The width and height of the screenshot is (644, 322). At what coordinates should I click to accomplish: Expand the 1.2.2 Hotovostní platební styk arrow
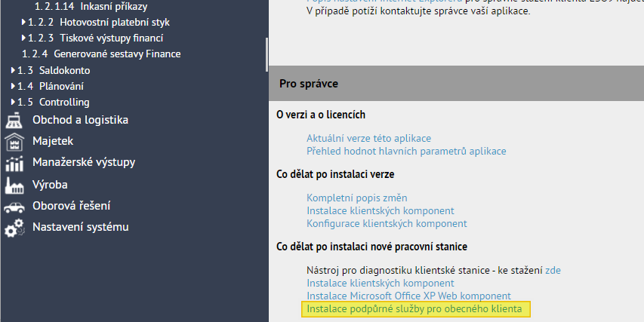pos(23,22)
